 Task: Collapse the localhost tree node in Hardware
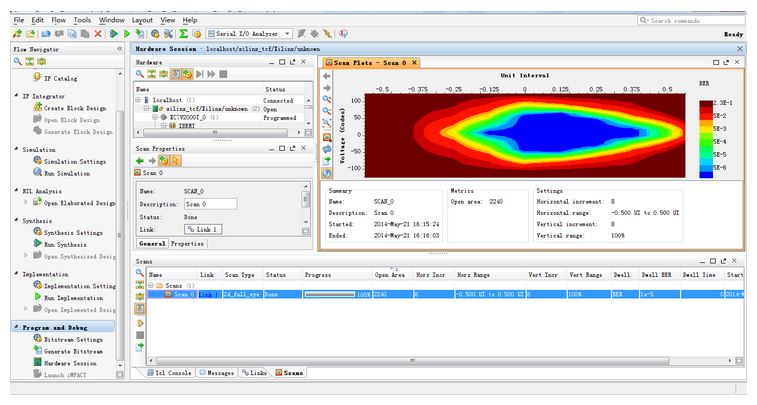[139, 101]
